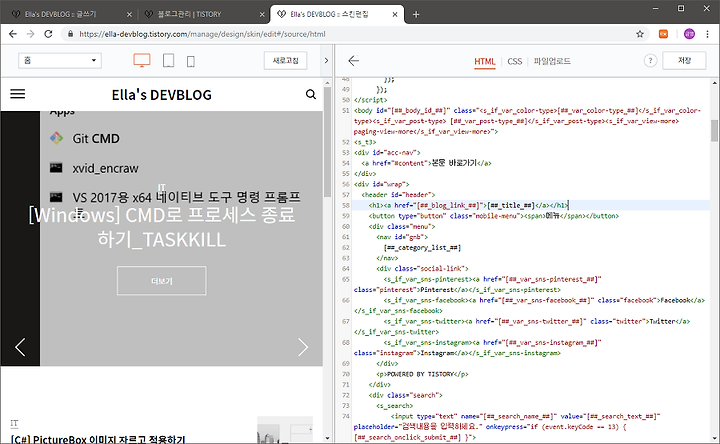Switch to 블로그관리 TISTORY tab
Image resolution: width=720 pixels, height=444 pixels.
(x=203, y=15)
